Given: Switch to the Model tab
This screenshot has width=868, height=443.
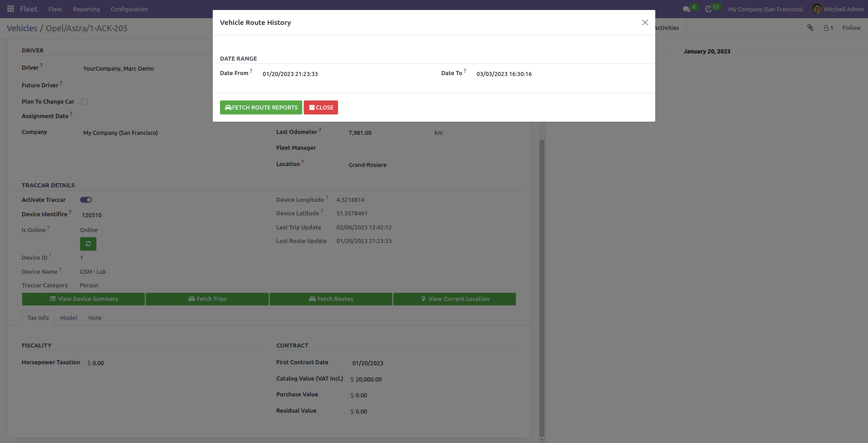Looking at the screenshot, I should click(68, 318).
